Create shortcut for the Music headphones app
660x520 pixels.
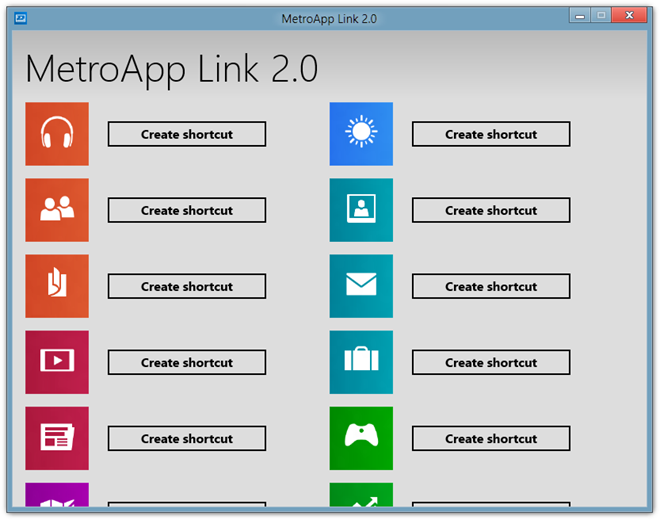[x=187, y=134]
